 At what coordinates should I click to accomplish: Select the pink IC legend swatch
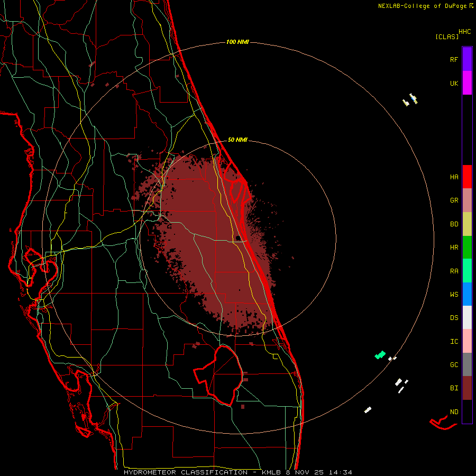pos(467,341)
